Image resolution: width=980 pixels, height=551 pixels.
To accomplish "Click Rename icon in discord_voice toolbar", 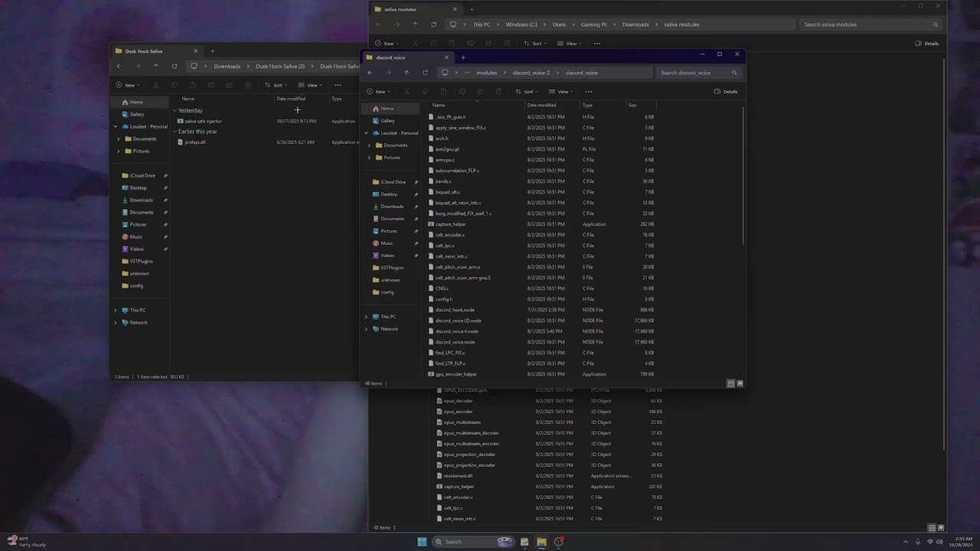I will click(x=462, y=92).
